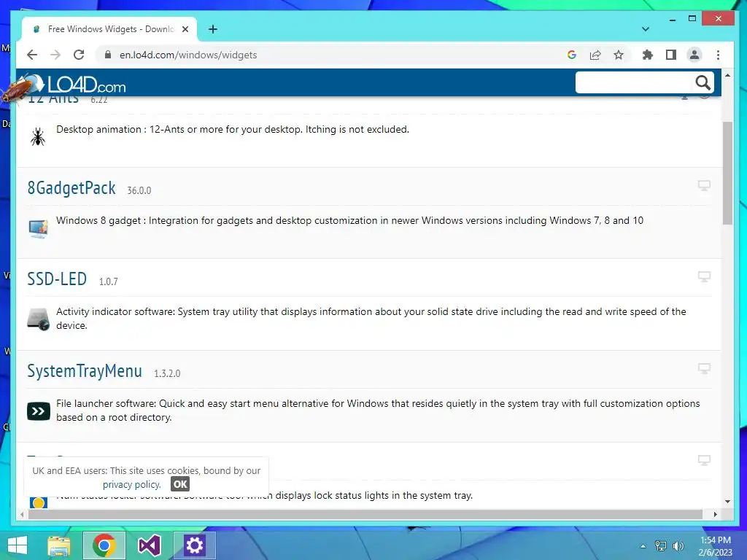
Task: Click the volume speaker tray icon
Action: click(x=678, y=546)
